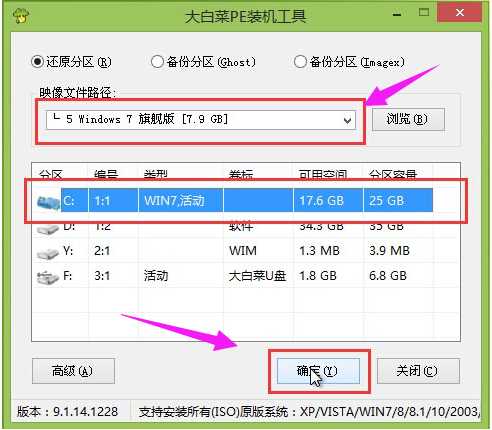492x430 pixels.
Task: Click the 1:1 number cell
Action: click(113, 200)
